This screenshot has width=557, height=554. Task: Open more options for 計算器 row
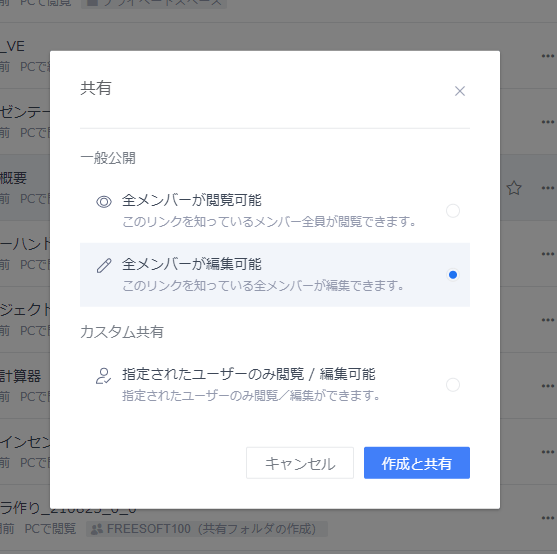pyautogui.click(x=548, y=386)
